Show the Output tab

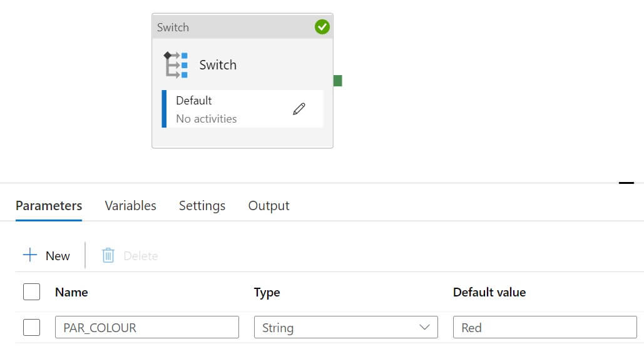click(x=268, y=206)
